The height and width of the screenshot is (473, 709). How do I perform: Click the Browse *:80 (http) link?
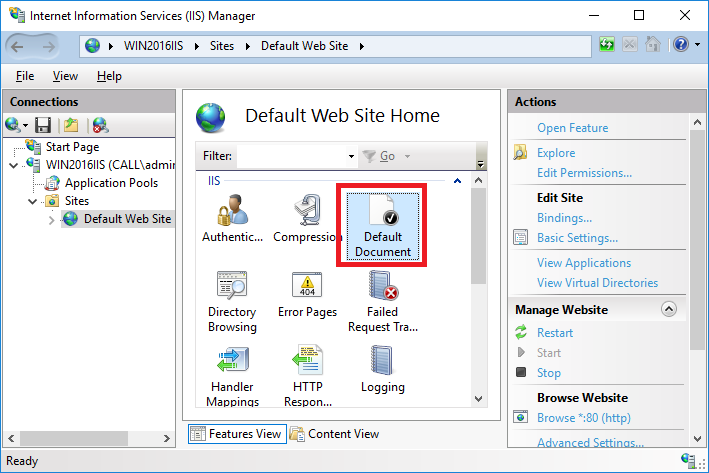pos(584,417)
